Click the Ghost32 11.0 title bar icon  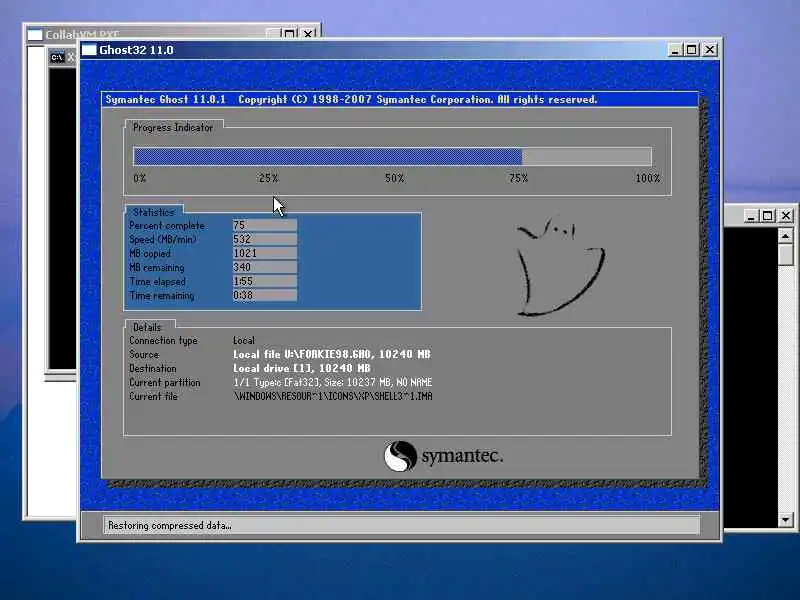click(x=89, y=50)
